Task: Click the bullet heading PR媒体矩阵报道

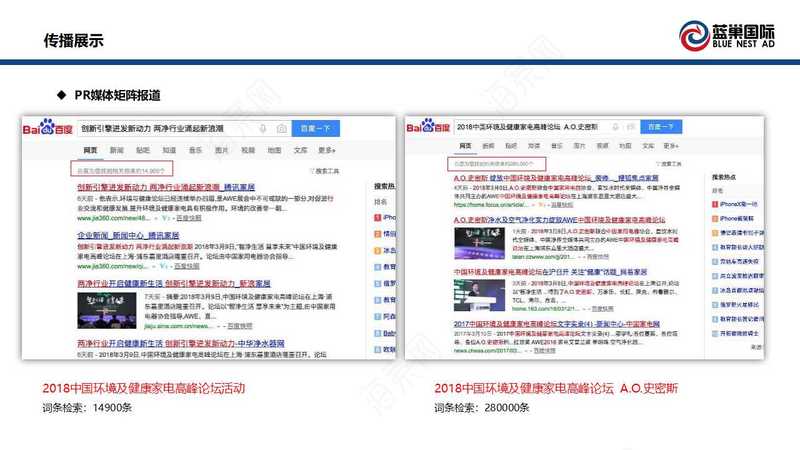Action: [x=117, y=95]
